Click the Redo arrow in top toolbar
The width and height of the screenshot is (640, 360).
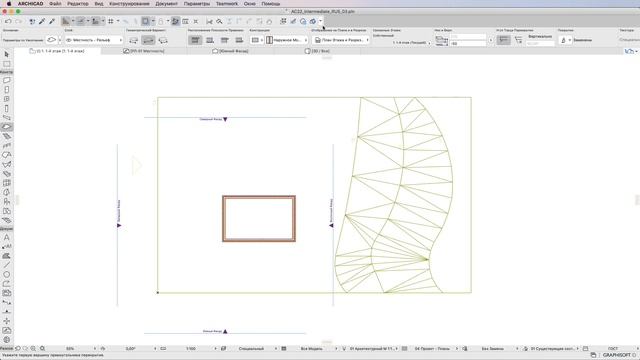tap(18, 21)
